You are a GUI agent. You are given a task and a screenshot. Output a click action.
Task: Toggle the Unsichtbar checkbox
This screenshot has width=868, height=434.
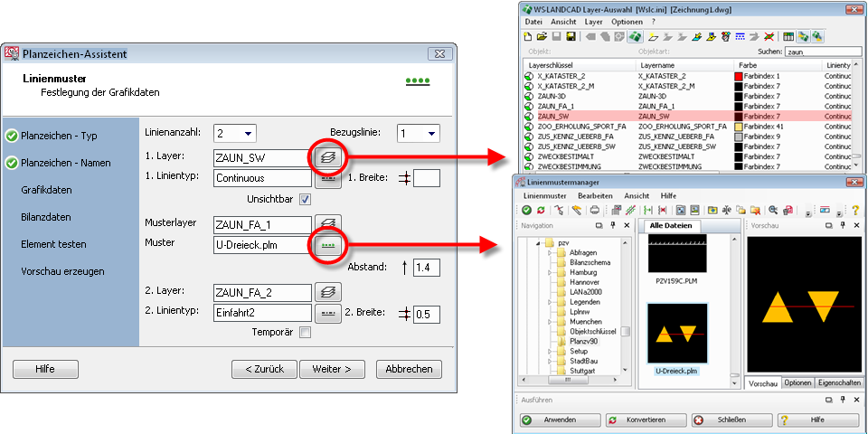pyautogui.click(x=305, y=199)
